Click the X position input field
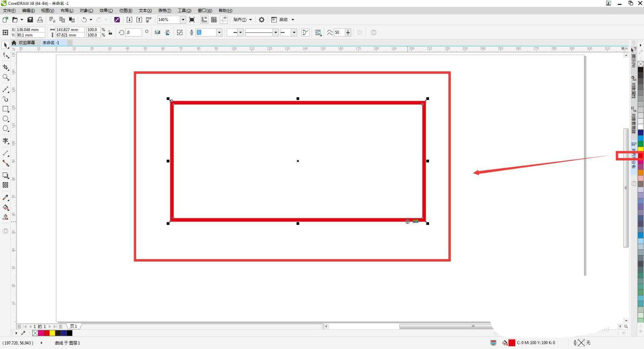 coord(30,29)
